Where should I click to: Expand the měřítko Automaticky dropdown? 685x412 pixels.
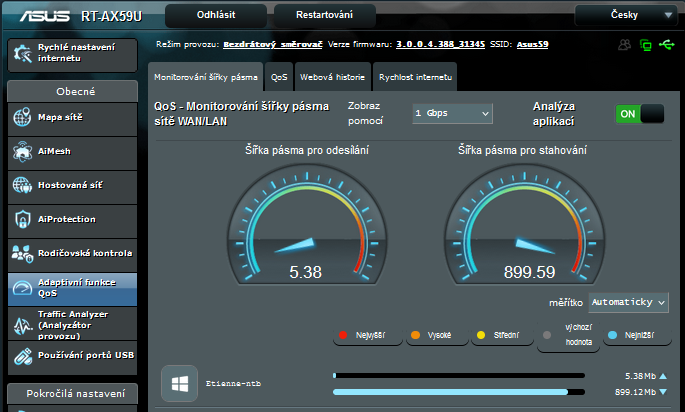coord(628,301)
